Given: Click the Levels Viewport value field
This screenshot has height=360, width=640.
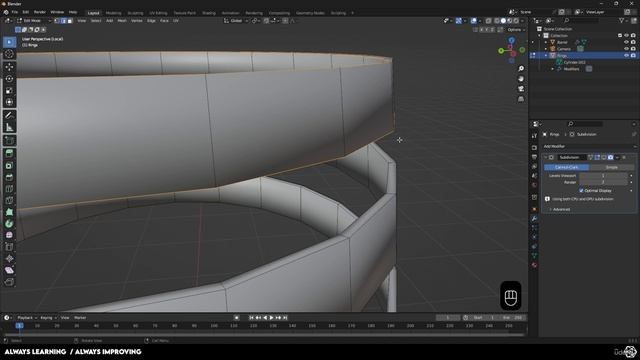Looking at the screenshot, I should 603,176.
